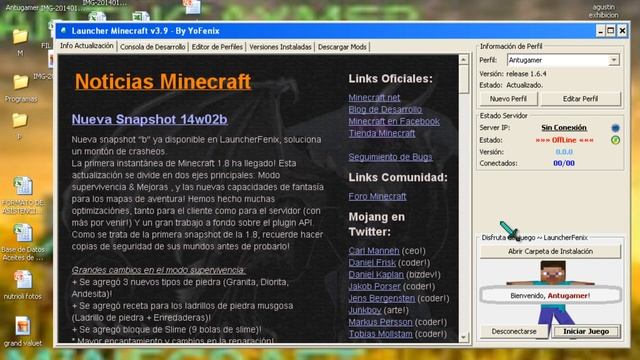
Task: Open the Seguimiento de Bugs link
Action: [390, 157]
